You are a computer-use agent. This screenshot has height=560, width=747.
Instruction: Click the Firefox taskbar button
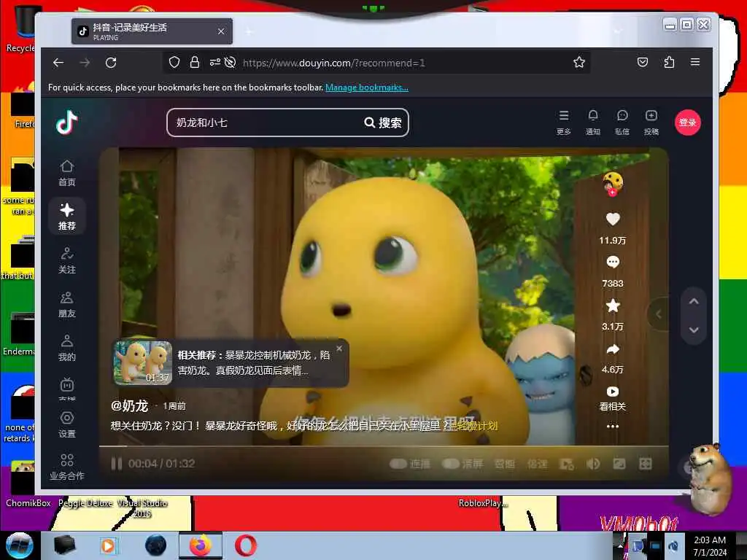pos(200,545)
